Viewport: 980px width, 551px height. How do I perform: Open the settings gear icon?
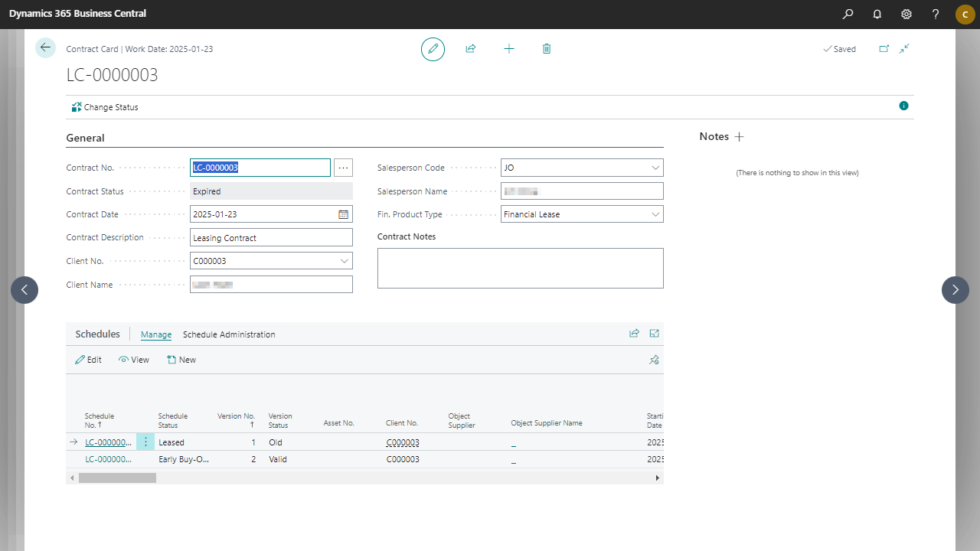(906, 14)
